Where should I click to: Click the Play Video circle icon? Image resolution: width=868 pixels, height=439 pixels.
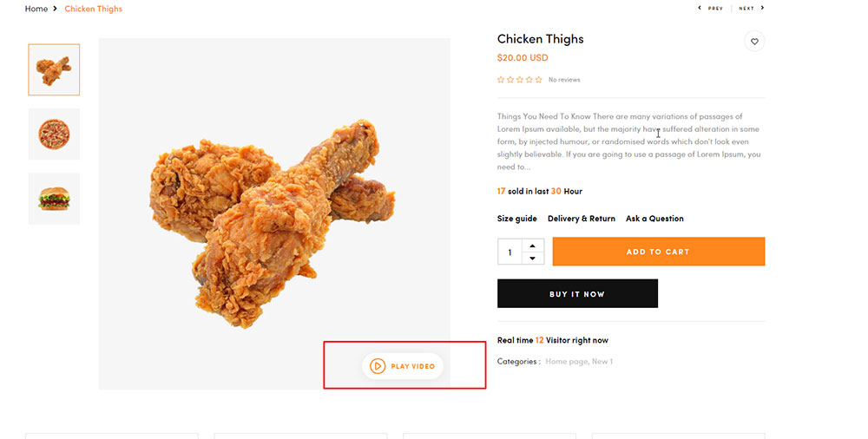pyautogui.click(x=378, y=366)
